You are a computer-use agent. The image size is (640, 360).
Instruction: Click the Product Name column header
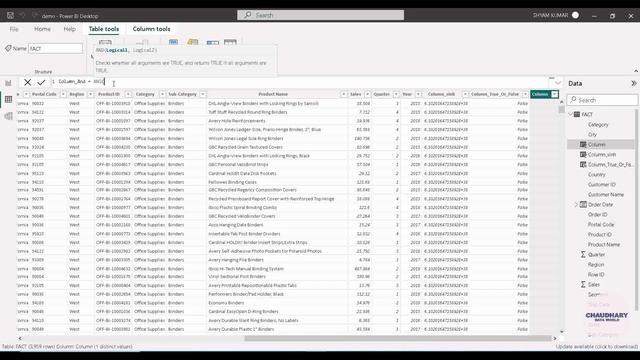point(273,94)
